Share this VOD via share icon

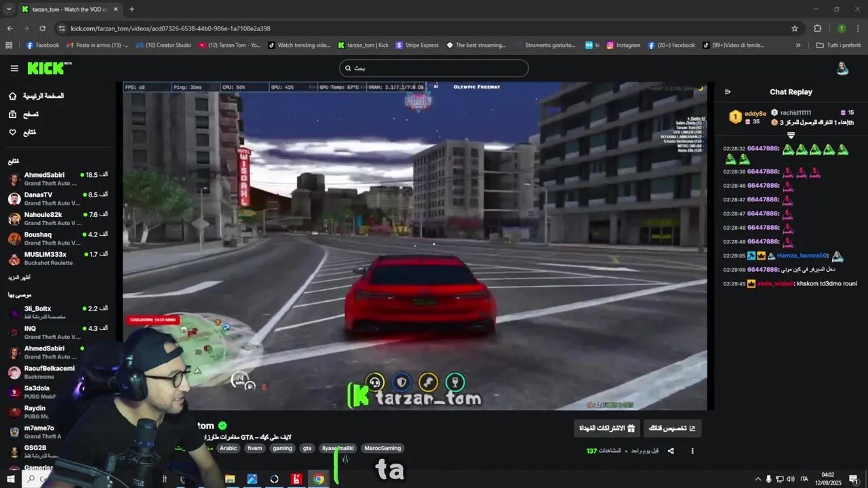[671, 451]
